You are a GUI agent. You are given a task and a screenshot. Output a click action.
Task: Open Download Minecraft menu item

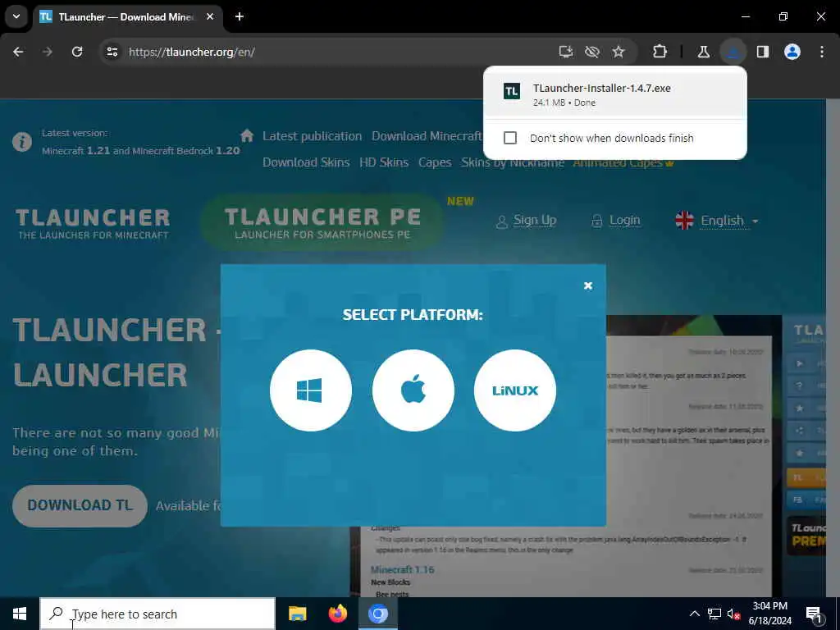(x=427, y=136)
